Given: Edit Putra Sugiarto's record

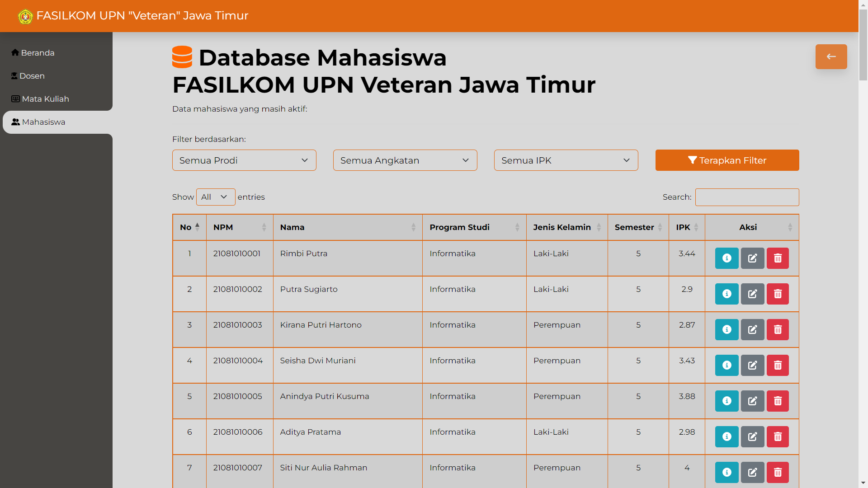Looking at the screenshot, I should (752, 294).
